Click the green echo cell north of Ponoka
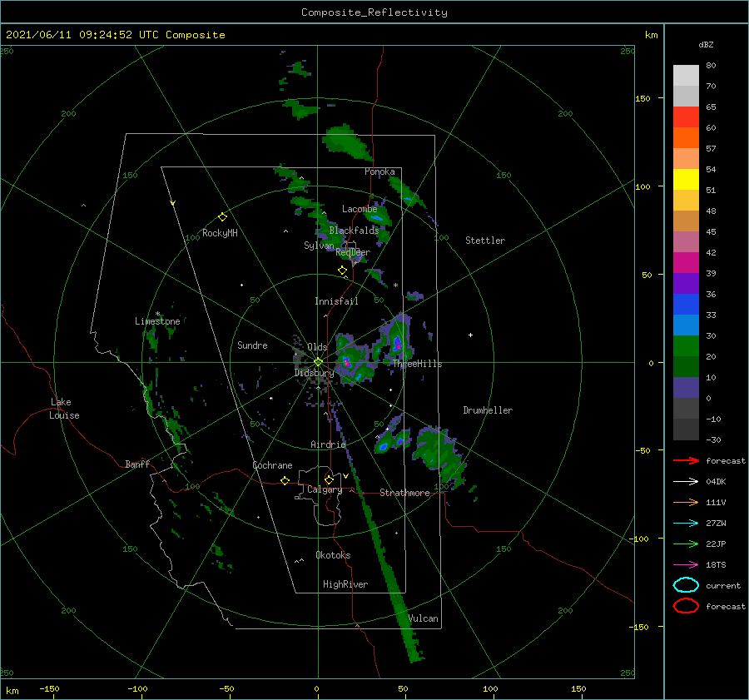The image size is (749, 700). (x=346, y=143)
